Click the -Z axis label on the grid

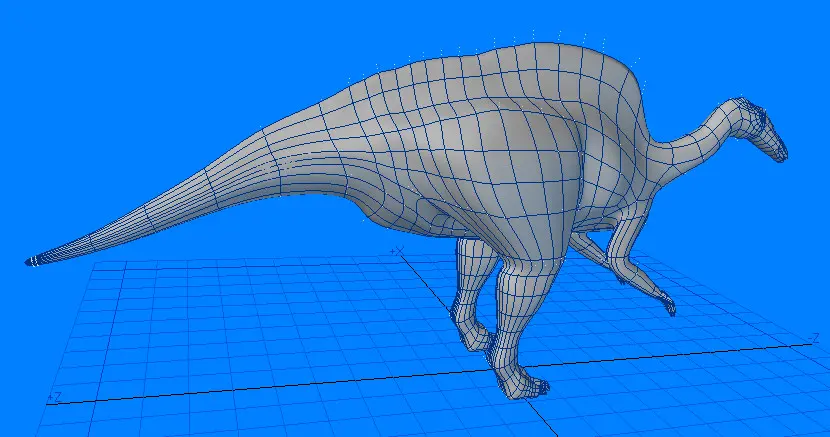coord(814,338)
